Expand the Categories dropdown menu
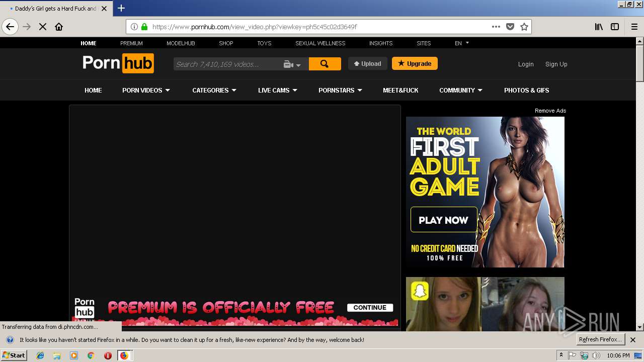Viewport: 644px width, 362px height. [214, 90]
